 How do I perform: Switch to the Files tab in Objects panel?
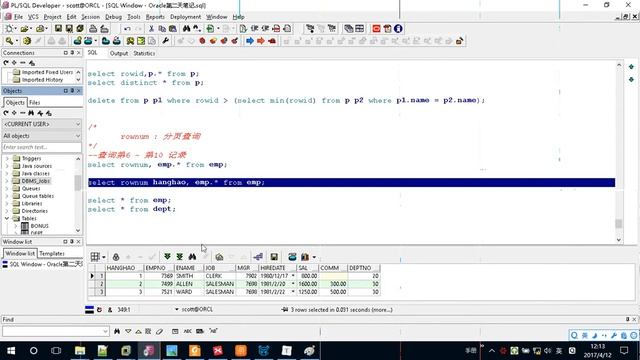(34, 102)
